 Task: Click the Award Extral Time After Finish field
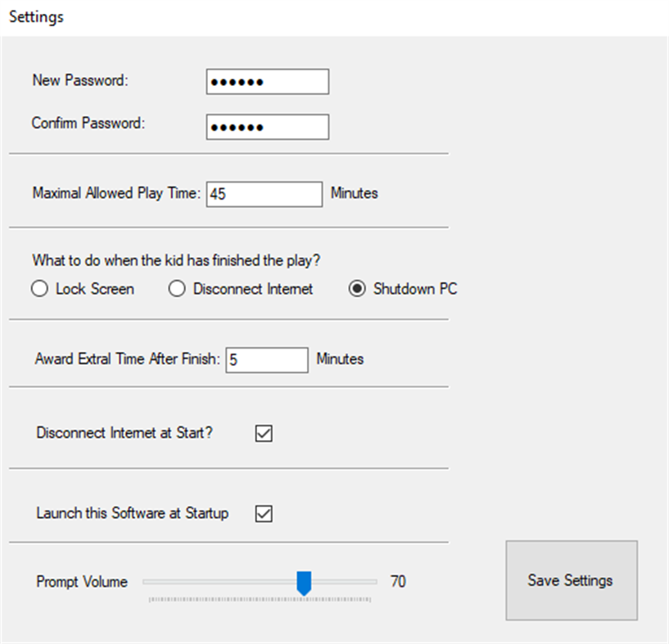[266, 359]
